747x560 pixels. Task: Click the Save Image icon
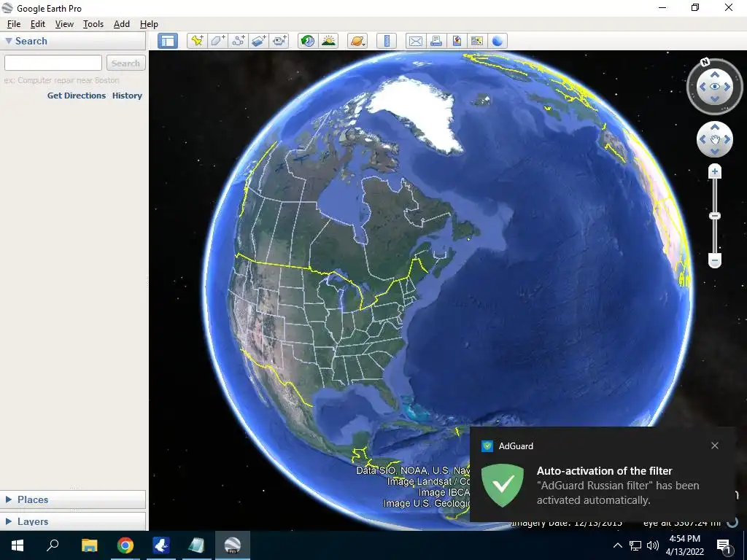coord(457,41)
